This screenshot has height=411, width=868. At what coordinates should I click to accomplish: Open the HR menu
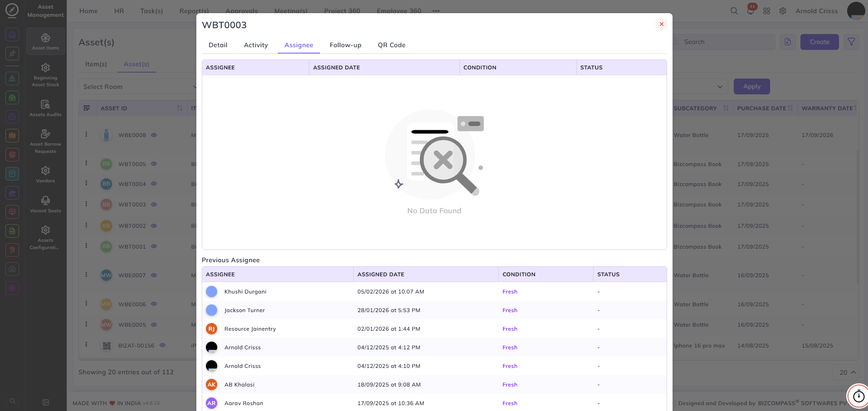click(119, 11)
